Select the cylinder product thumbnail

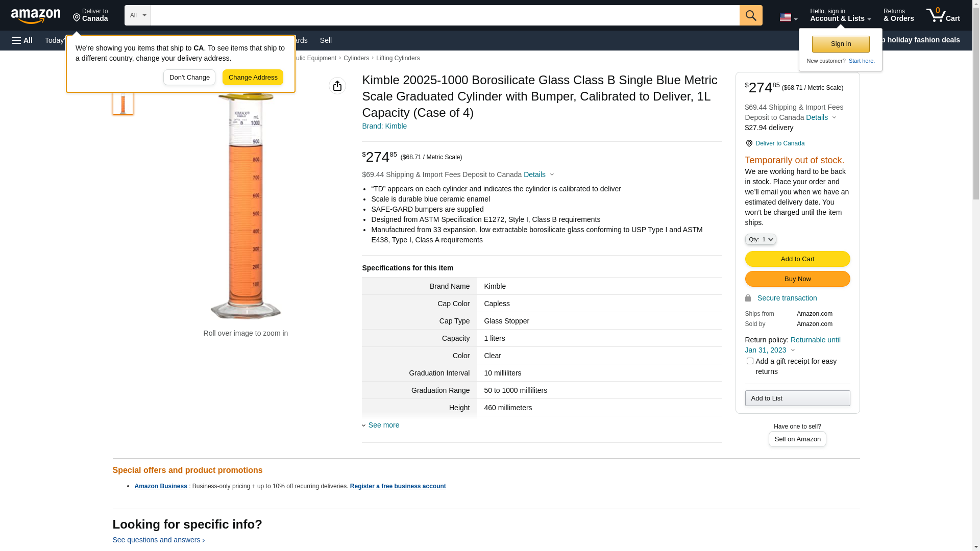click(x=122, y=104)
